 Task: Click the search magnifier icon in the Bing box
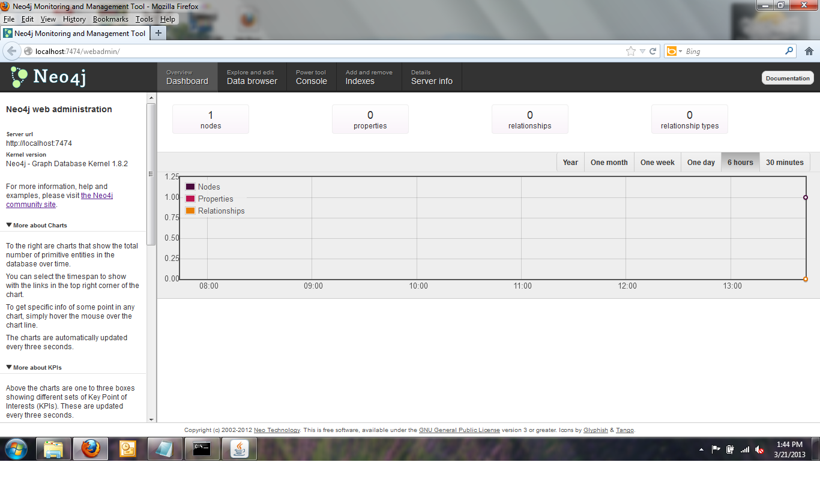(789, 51)
